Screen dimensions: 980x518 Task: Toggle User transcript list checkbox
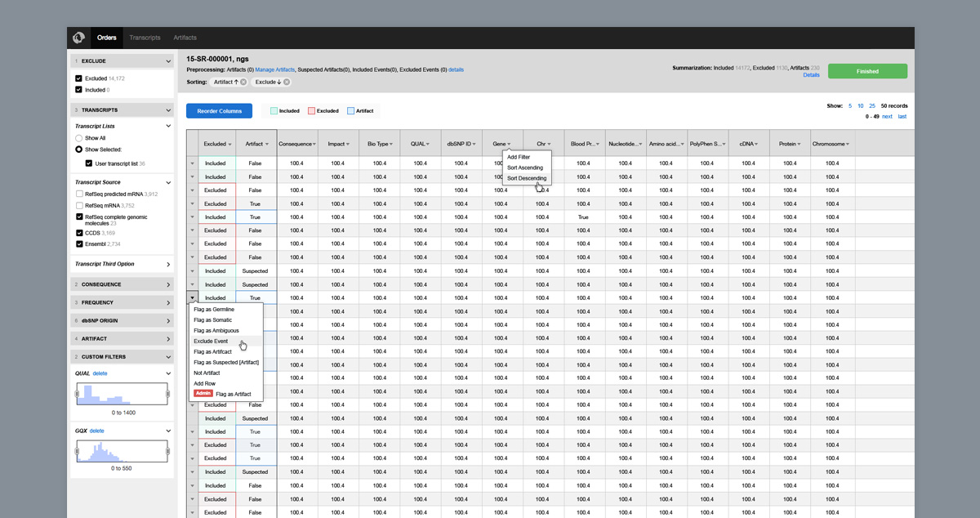point(89,163)
